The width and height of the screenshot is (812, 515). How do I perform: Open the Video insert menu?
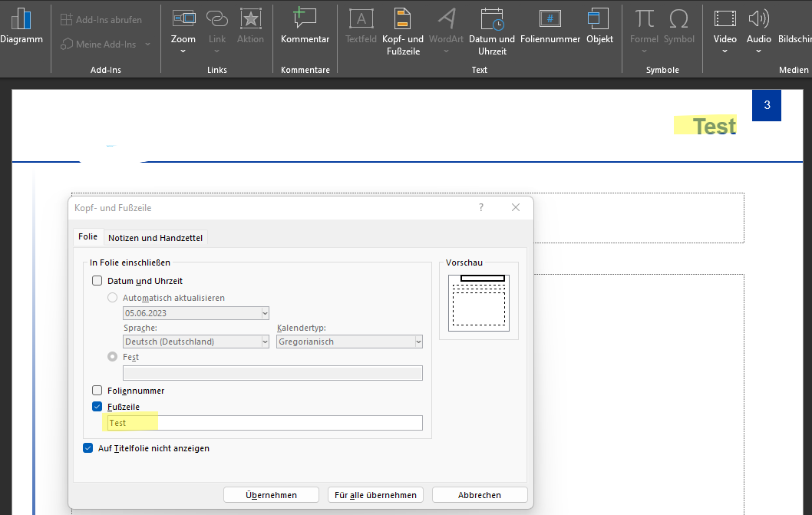pyautogui.click(x=725, y=21)
